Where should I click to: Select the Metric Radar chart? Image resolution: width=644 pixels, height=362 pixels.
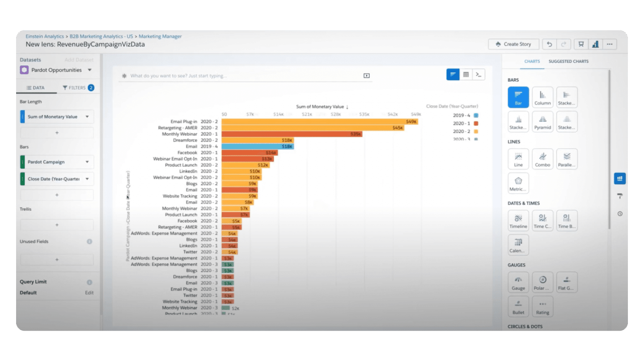518,183
